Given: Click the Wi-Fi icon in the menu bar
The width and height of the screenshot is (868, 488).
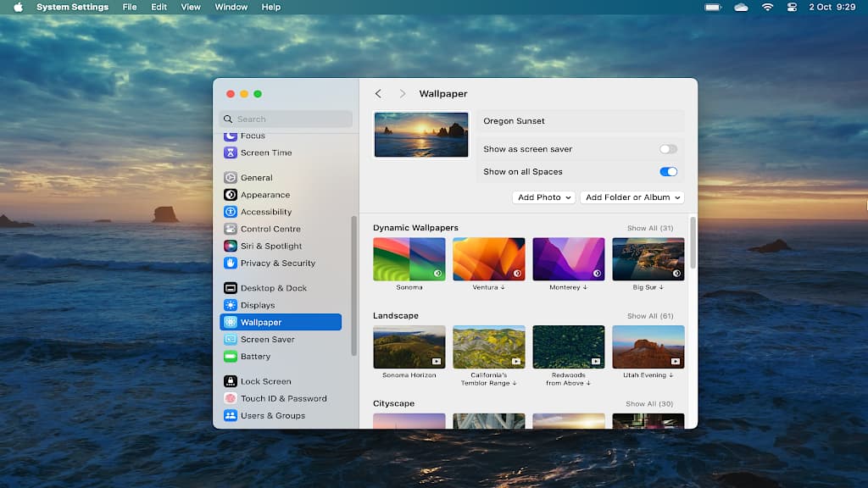Looking at the screenshot, I should (768, 7).
